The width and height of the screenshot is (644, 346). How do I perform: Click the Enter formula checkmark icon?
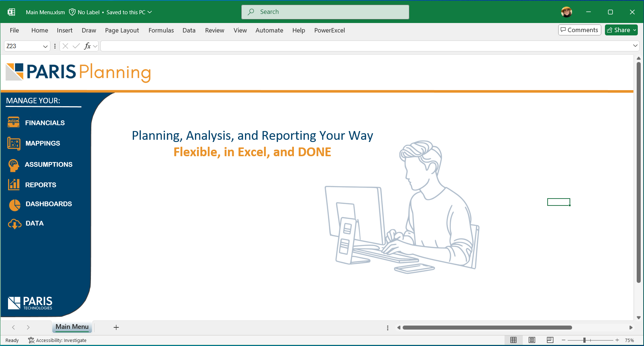pos(76,46)
